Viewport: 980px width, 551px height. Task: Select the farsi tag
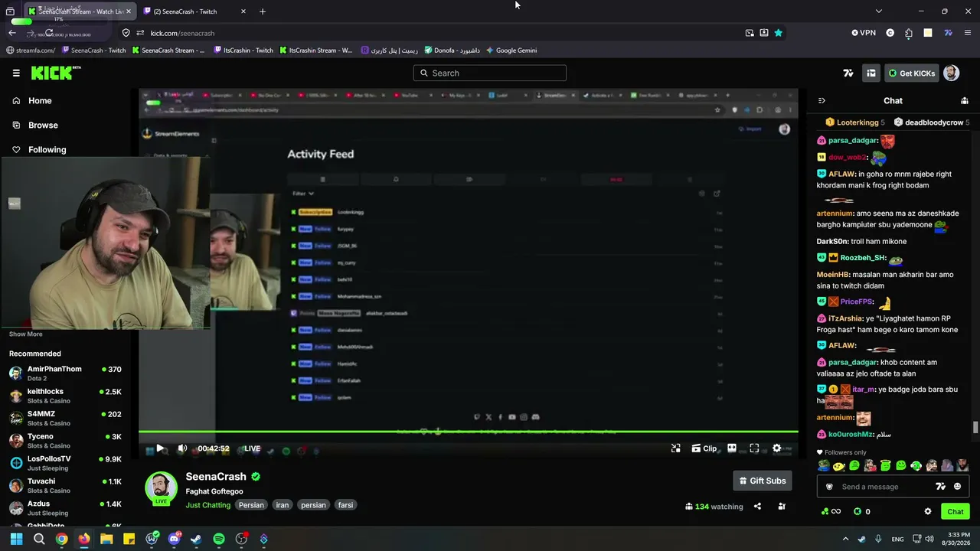click(x=345, y=505)
